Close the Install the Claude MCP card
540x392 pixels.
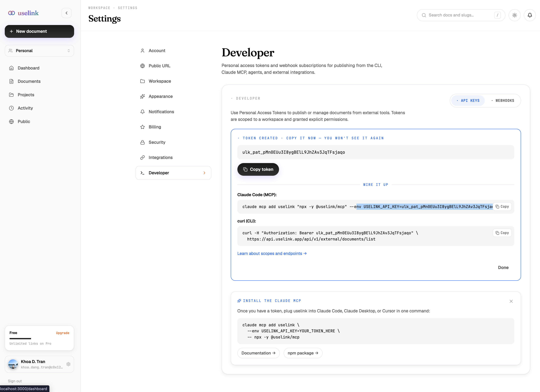tap(511, 301)
